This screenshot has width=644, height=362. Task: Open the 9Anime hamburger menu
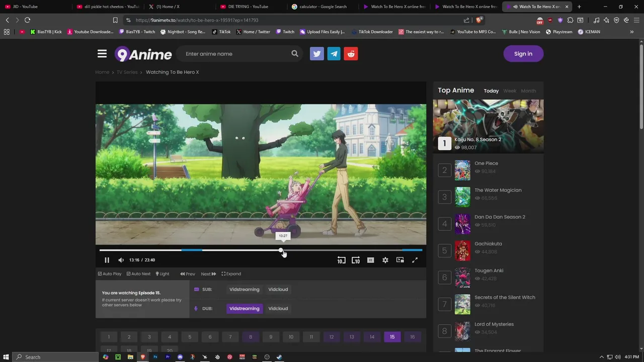[x=102, y=54]
